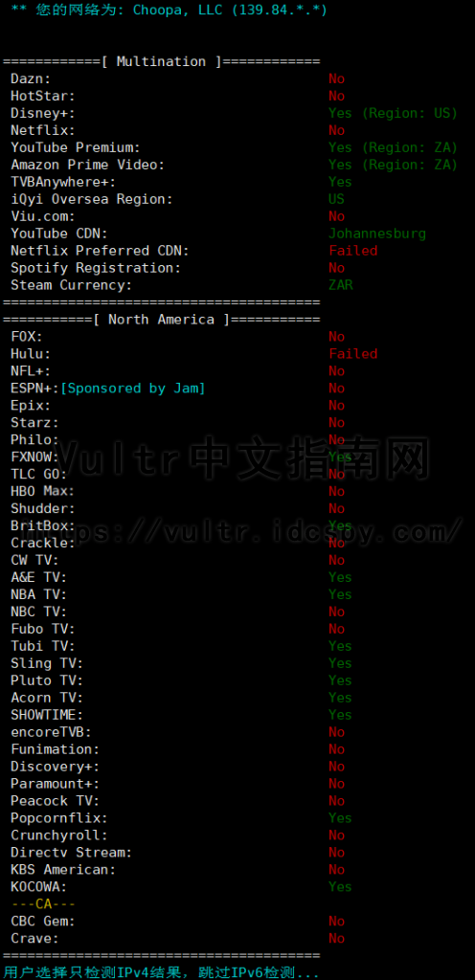
Task: Select the Paramount+ row label
Action: [x=55, y=783]
